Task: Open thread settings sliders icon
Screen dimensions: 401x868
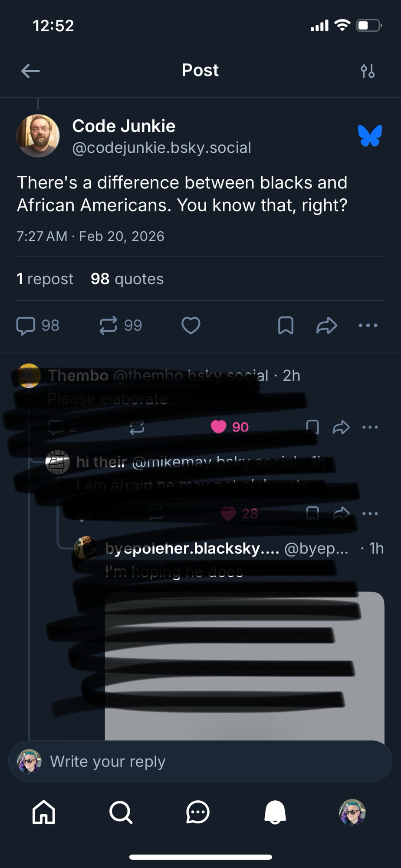Action: (x=368, y=71)
